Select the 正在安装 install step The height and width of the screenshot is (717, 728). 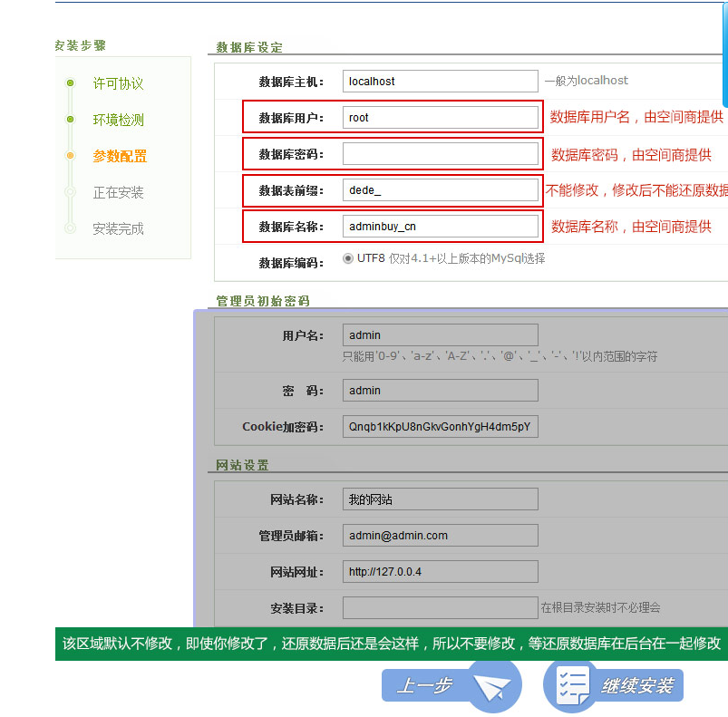(x=119, y=192)
